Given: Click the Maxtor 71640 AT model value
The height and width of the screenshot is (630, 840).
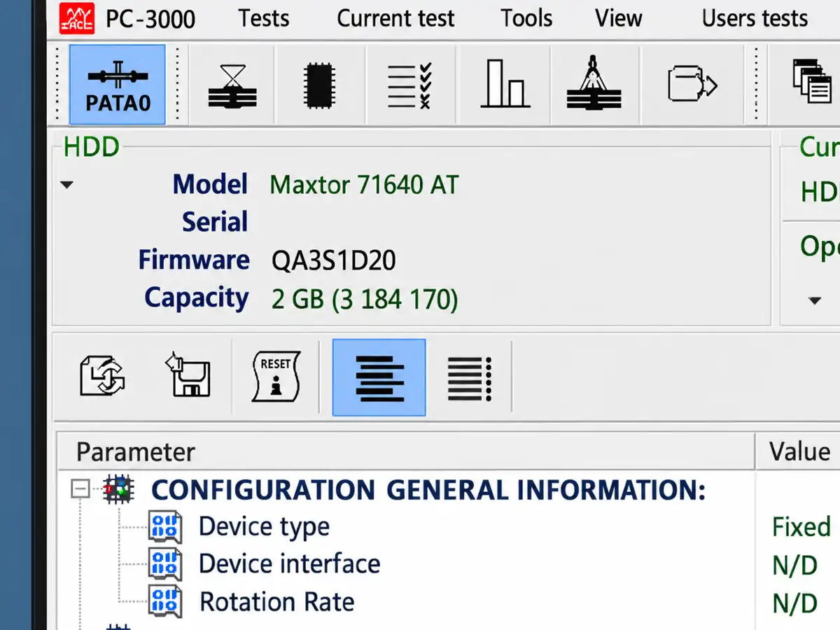Looking at the screenshot, I should click(364, 185).
